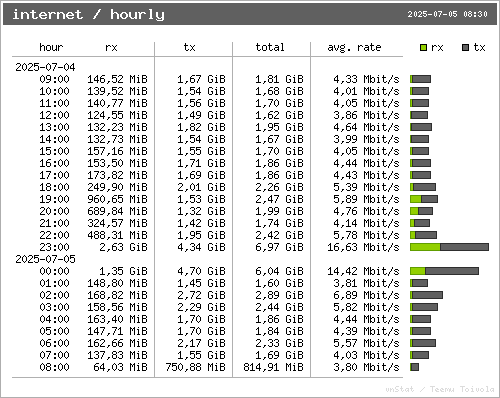Click the rx value 960,65 MiB
Image resolution: width=500 pixels, height=398 pixels.
tap(117, 199)
